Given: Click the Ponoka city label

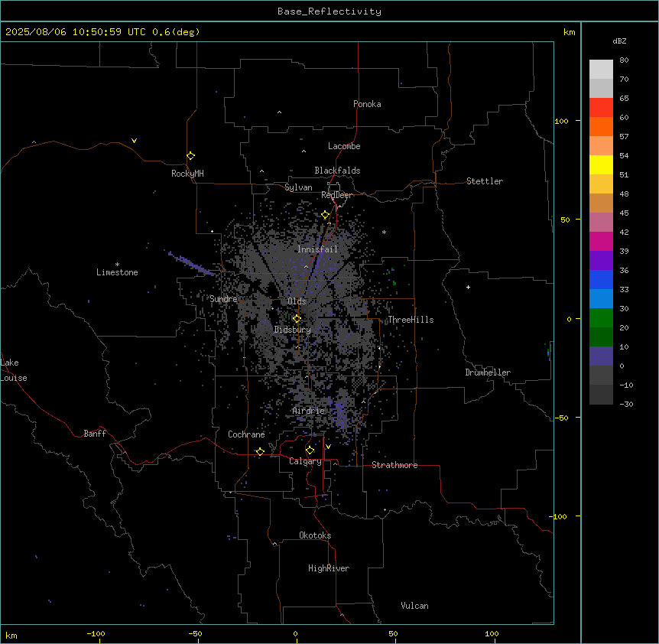Looking at the screenshot, I should [367, 104].
